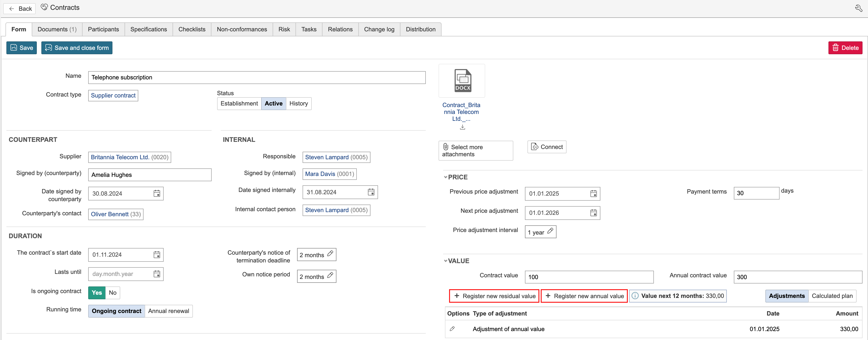
Task: Switch to the Form tab
Action: [19, 29]
